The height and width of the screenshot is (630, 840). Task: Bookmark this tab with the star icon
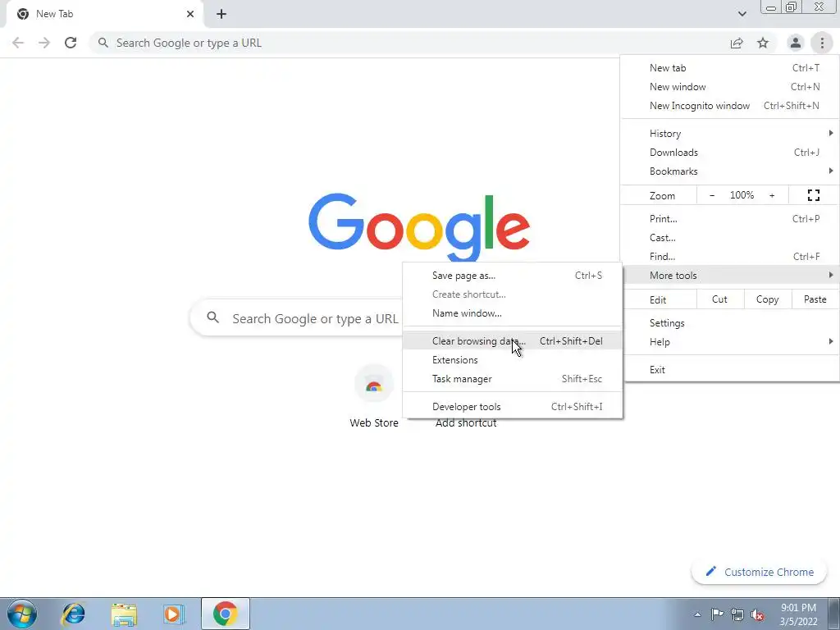point(763,43)
